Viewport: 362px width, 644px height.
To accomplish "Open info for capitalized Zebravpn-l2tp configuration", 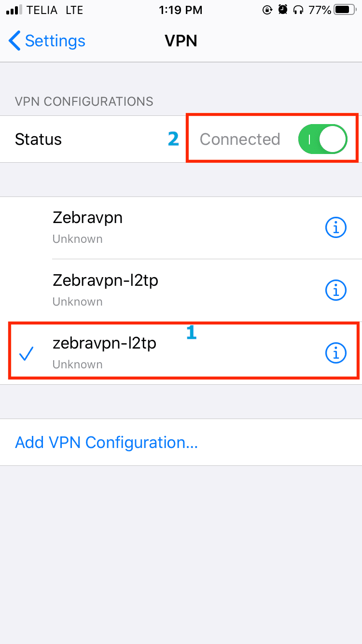I will [x=336, y=290].
